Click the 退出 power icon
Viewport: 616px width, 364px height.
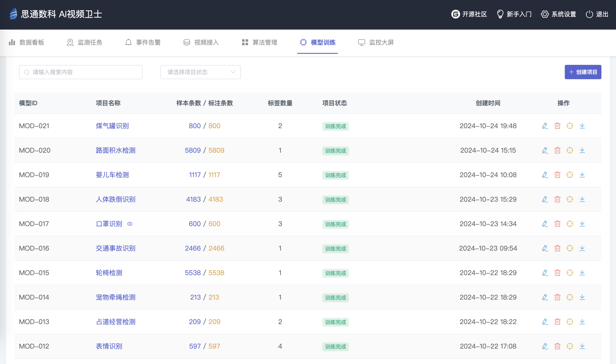pos(589,14)
